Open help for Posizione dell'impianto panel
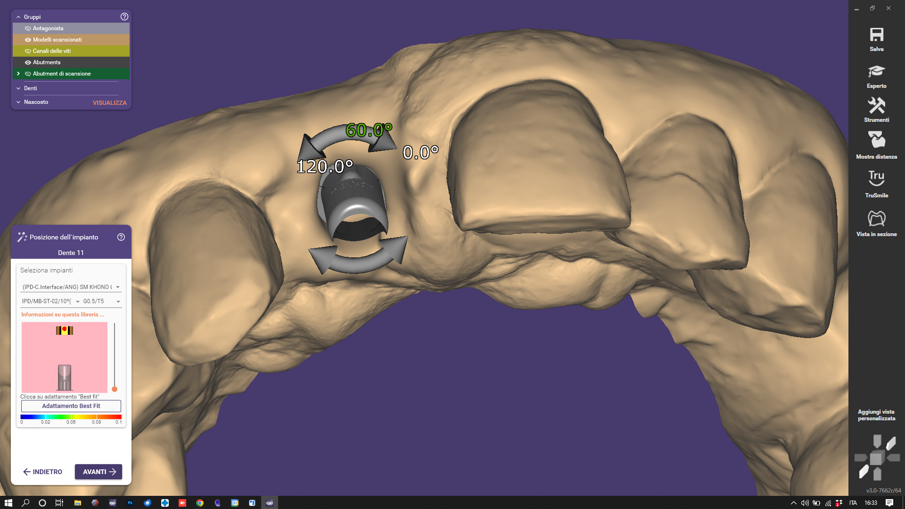905x509 pixels. (x=121, y=237)
